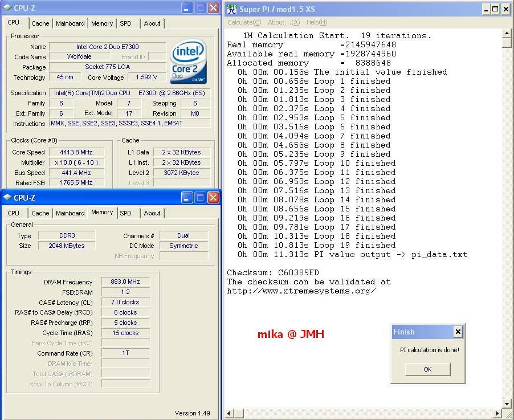Click OK in the Finish dialog

point(428,369)
